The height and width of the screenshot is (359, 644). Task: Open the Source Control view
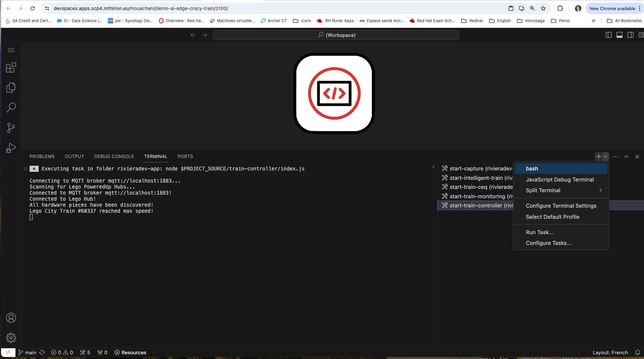click(11, 128)
